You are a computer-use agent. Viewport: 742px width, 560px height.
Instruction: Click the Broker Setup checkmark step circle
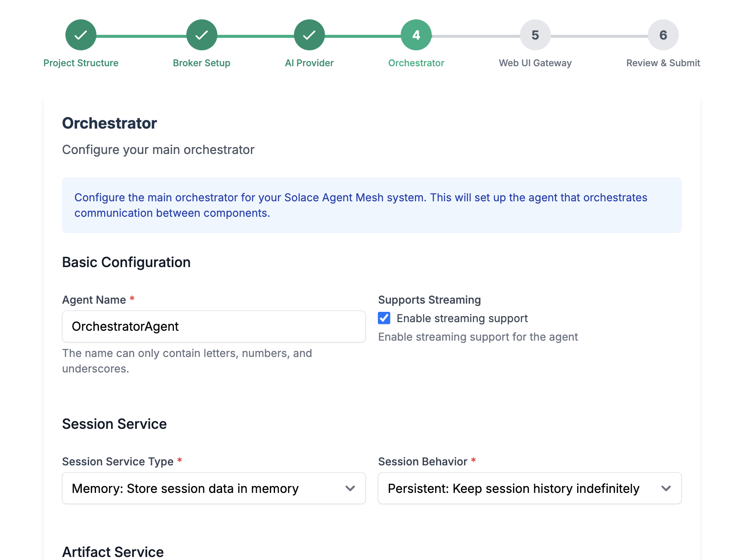[x=201, y=35]
